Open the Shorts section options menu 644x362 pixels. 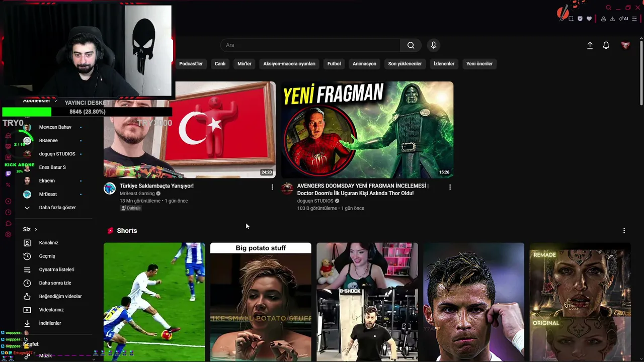pyautogui.click(x=624, y=231)
